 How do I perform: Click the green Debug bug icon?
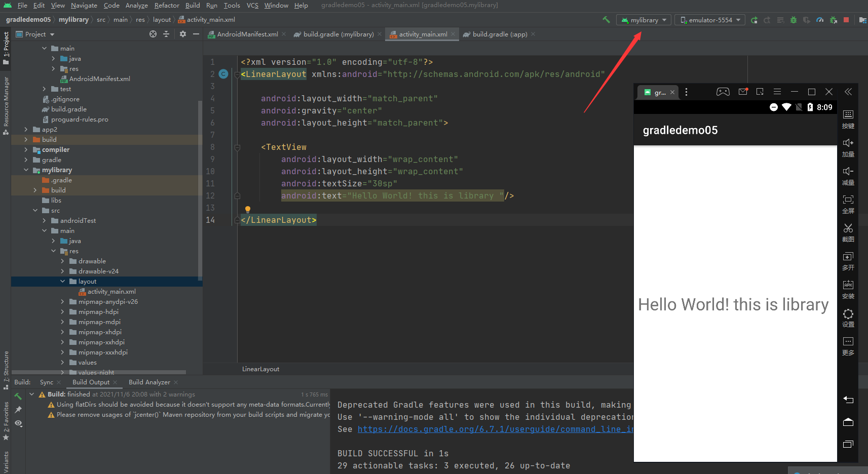point(794,20)
